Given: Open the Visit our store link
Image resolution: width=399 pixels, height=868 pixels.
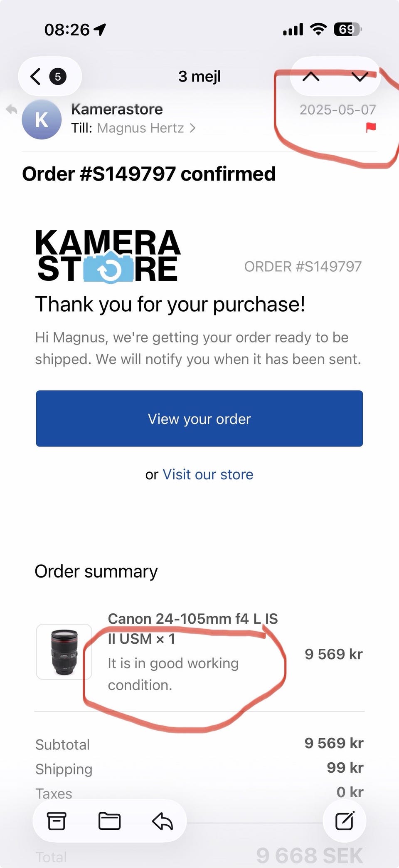Looking at the screenshot, I should [208, 474].
